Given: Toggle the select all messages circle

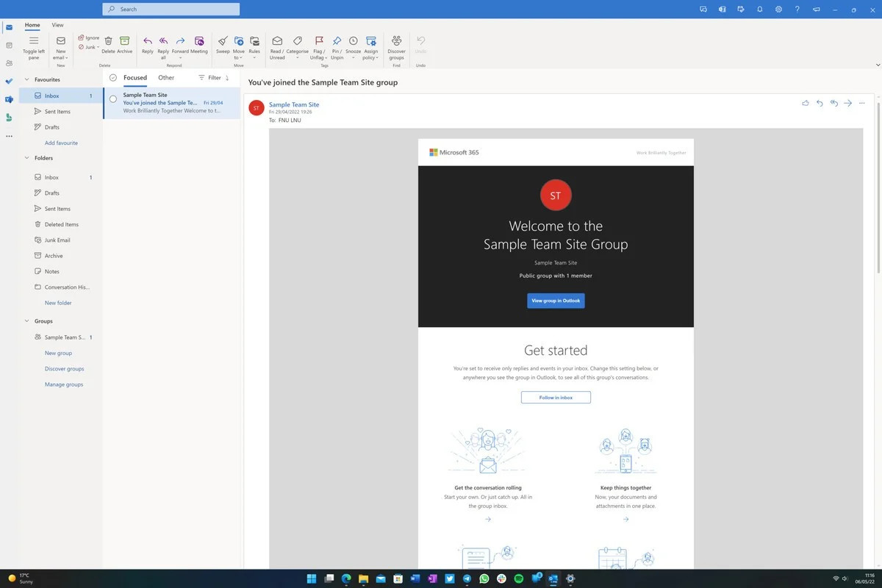Looking at the screenshot, I should point(113,77).
